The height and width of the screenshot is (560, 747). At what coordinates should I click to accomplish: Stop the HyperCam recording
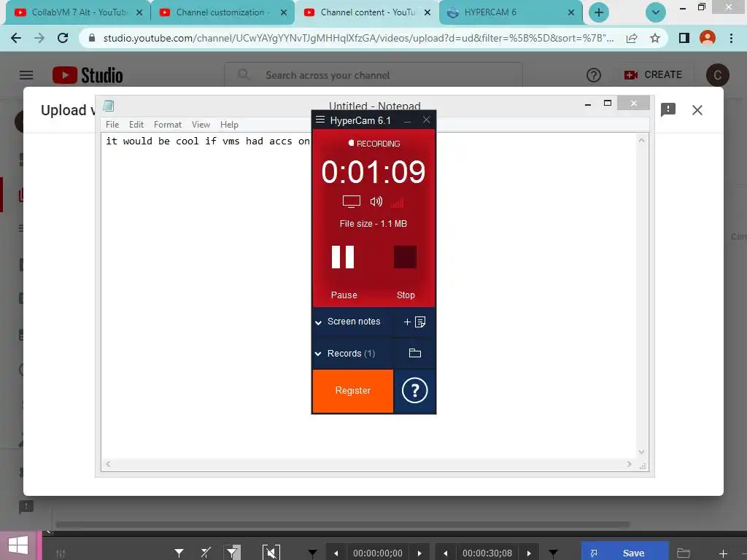(405, 257)
